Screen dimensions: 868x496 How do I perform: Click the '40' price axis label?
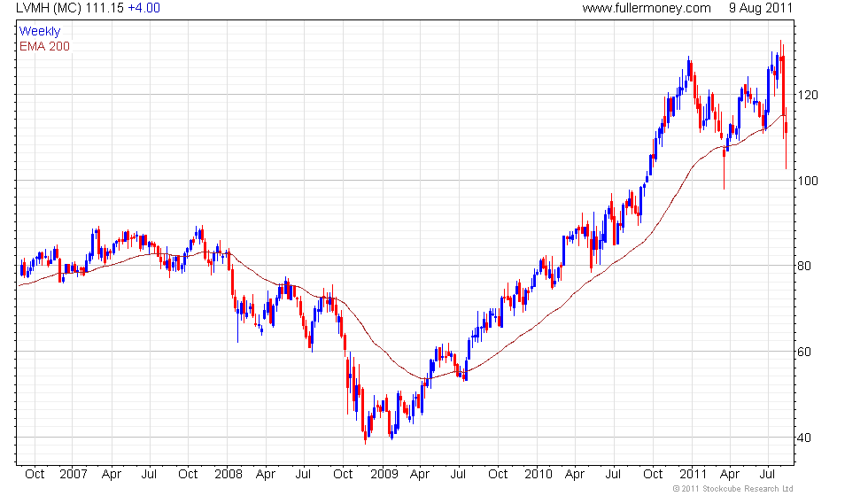pyautogui.click(x=804, y=438)
